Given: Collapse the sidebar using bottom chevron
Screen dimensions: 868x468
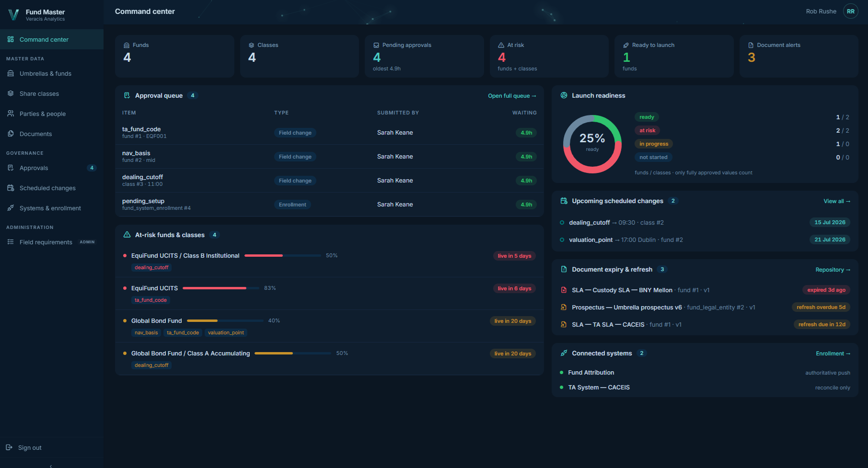Looking at the screenshot, I should coord(51,466).
